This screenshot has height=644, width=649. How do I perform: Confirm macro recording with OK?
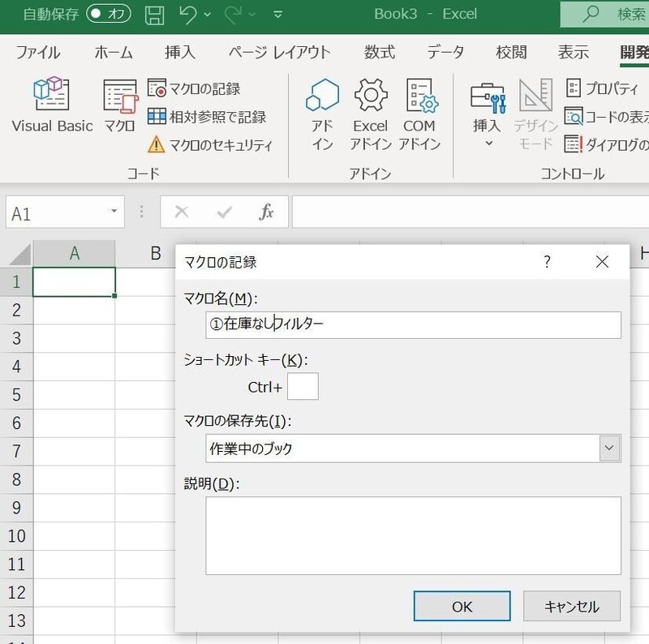point(461,606)
